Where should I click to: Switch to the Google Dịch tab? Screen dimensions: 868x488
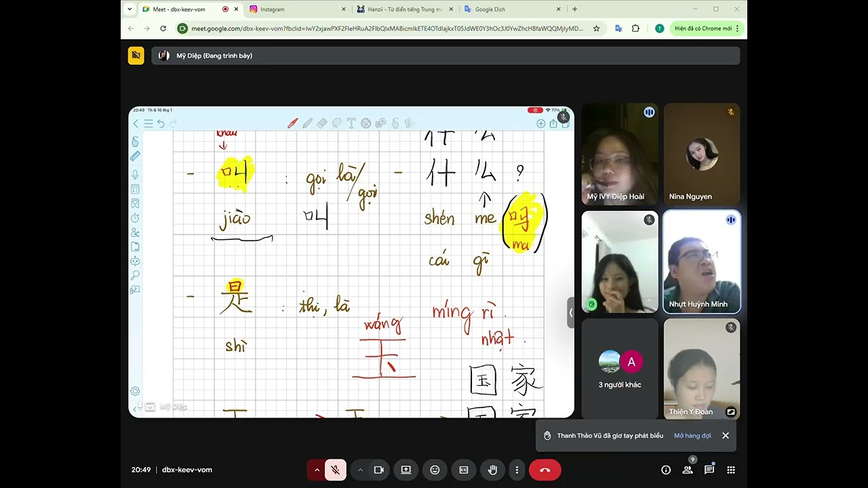click(512, 9)
